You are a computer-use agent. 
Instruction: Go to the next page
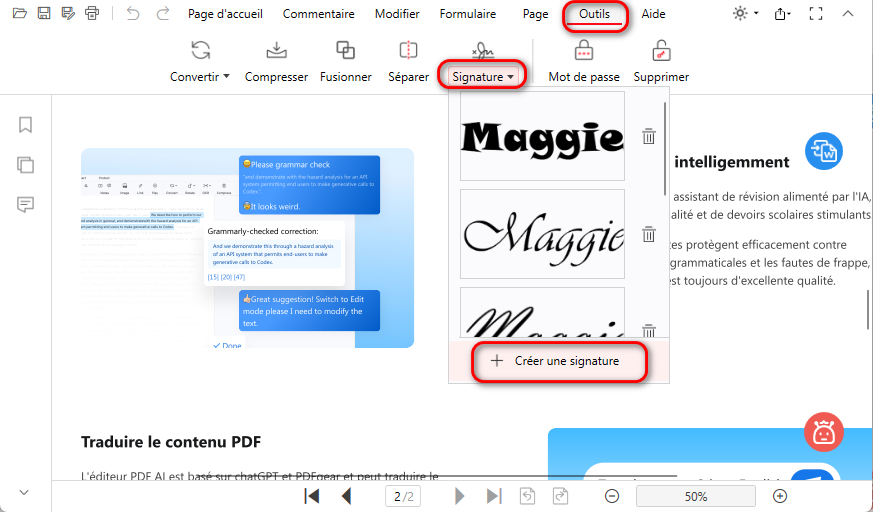[459, 496]
